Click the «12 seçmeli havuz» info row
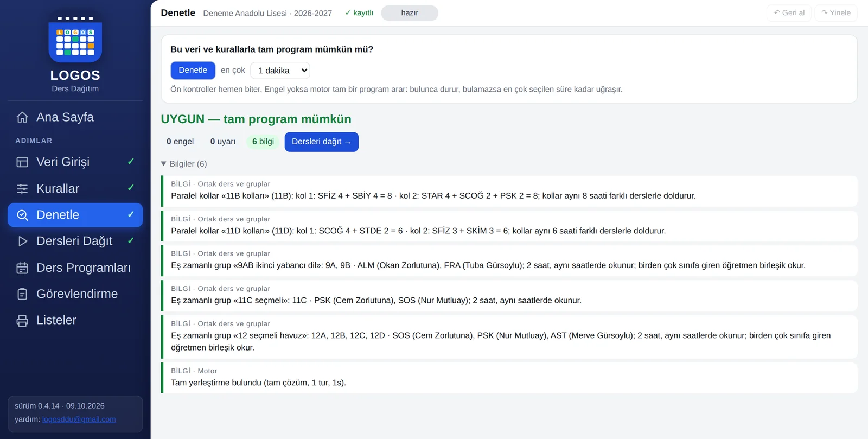868x439 pixels. tap(509, 336)
